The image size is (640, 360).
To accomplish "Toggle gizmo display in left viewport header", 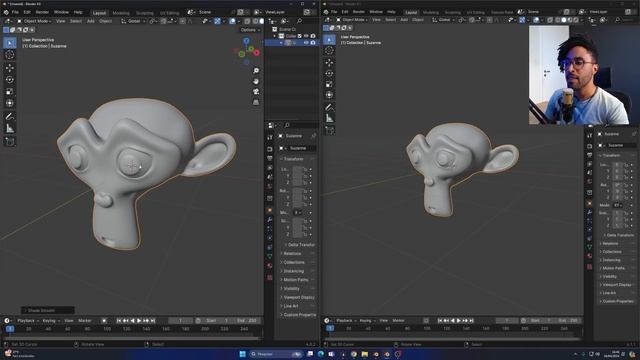I will [x=218, y=21].
